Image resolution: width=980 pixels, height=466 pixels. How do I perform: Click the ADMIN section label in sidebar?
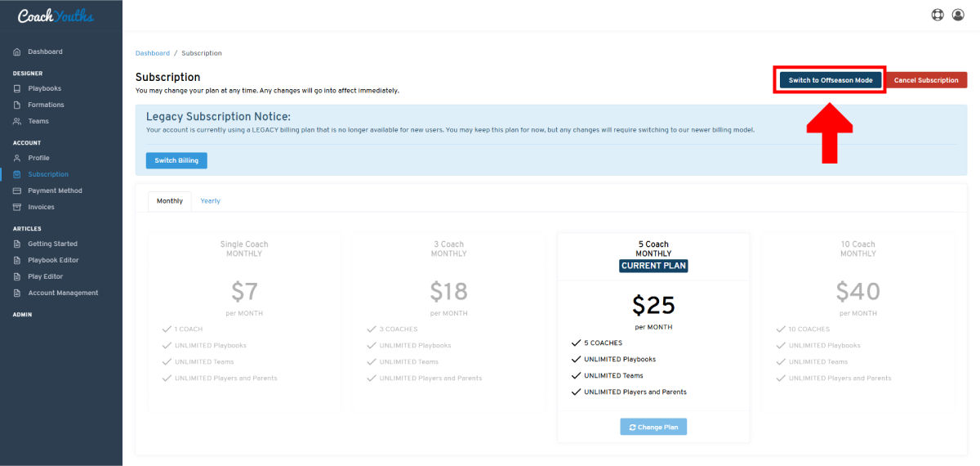coord(23,314)
